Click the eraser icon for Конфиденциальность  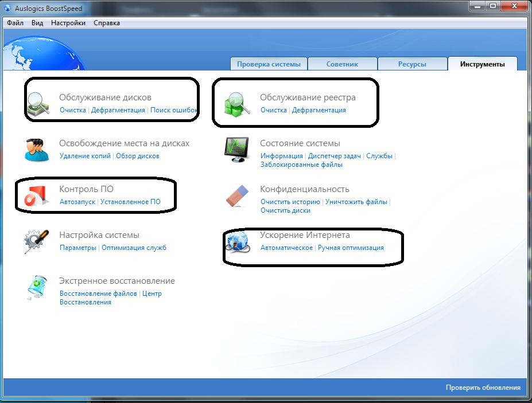click(237, 195)
